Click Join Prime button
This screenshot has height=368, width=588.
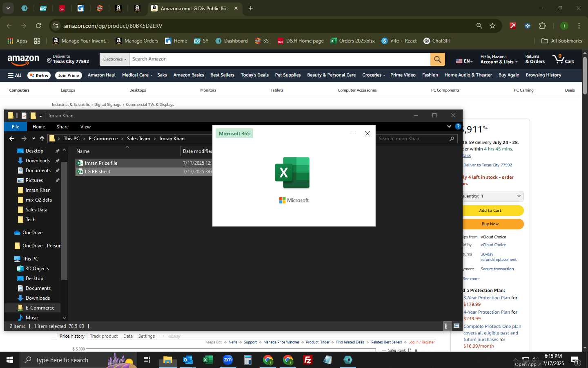[x=69, y=76]
